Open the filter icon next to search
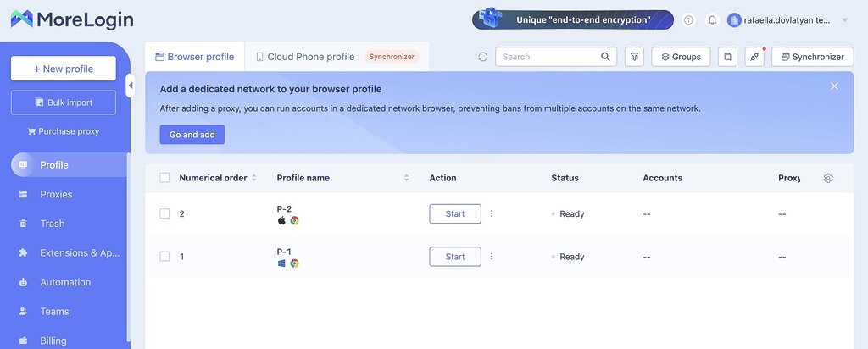This screenshot has width=868, height=349. (x=634, y=57)
